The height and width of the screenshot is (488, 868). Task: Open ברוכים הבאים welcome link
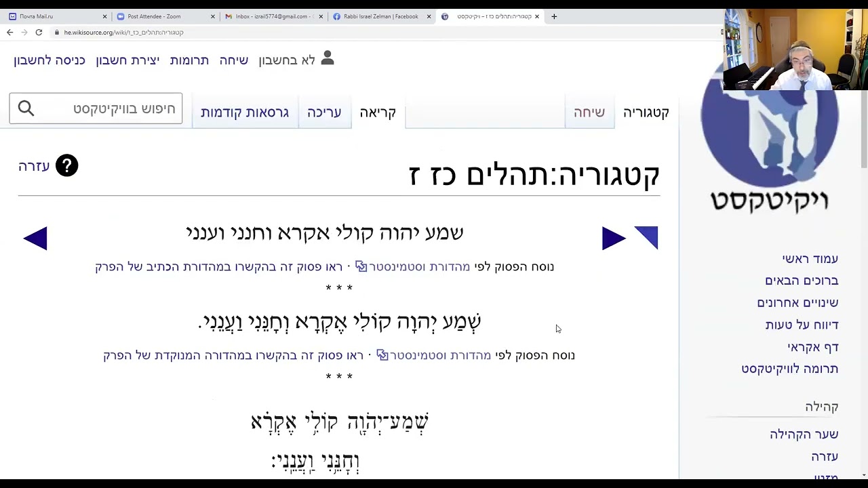(x=802, y=281)
